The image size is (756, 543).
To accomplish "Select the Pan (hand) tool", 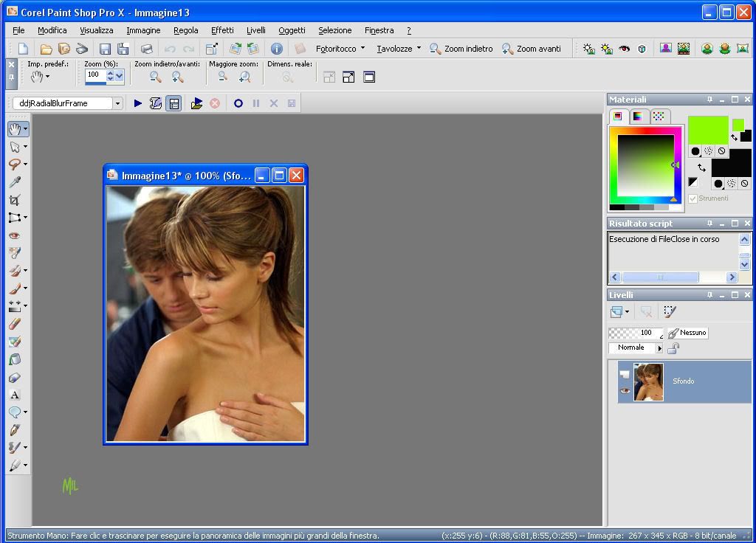I will tap(15, 129).
